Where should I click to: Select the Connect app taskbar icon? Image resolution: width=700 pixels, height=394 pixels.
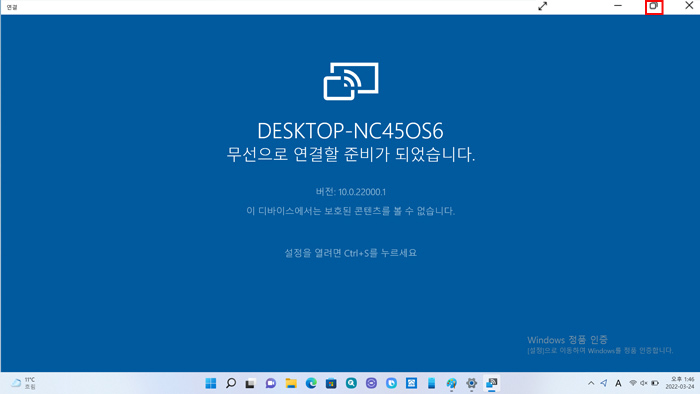(x=492, y=383)
